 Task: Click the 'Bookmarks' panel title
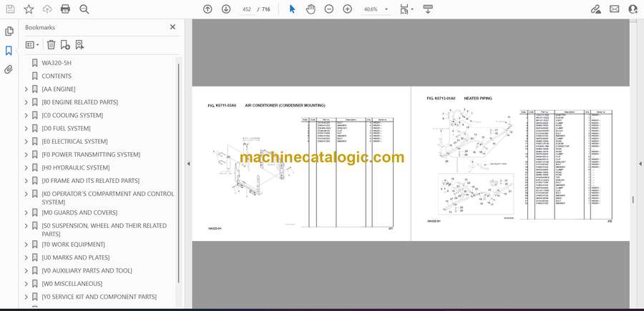click(x=40, y=27)
